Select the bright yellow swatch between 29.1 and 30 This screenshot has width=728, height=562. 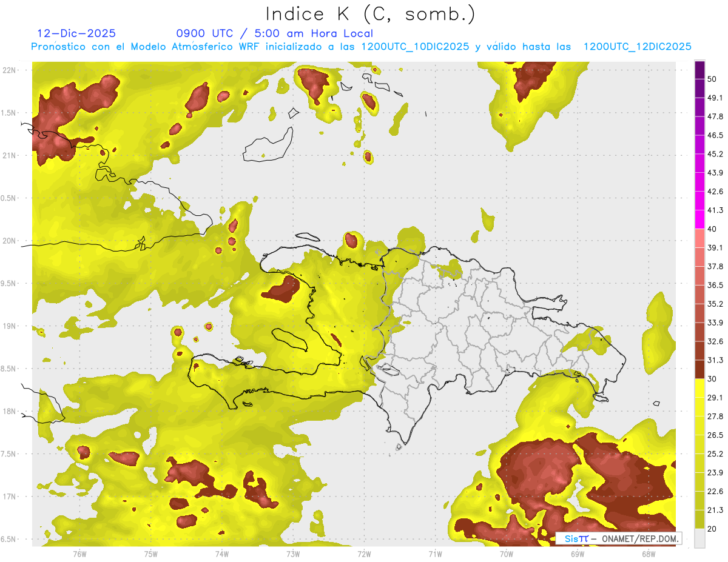(x=699, y=388)
